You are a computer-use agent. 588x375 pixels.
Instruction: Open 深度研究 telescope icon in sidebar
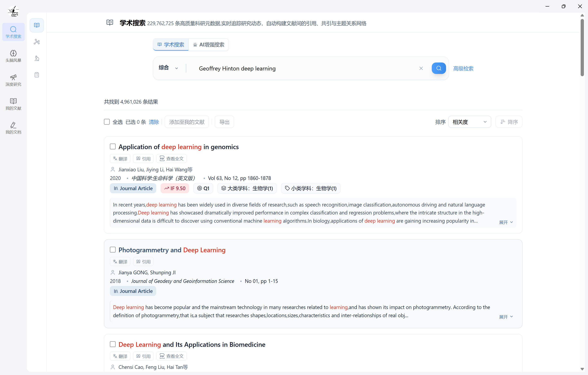click(13, 80)
